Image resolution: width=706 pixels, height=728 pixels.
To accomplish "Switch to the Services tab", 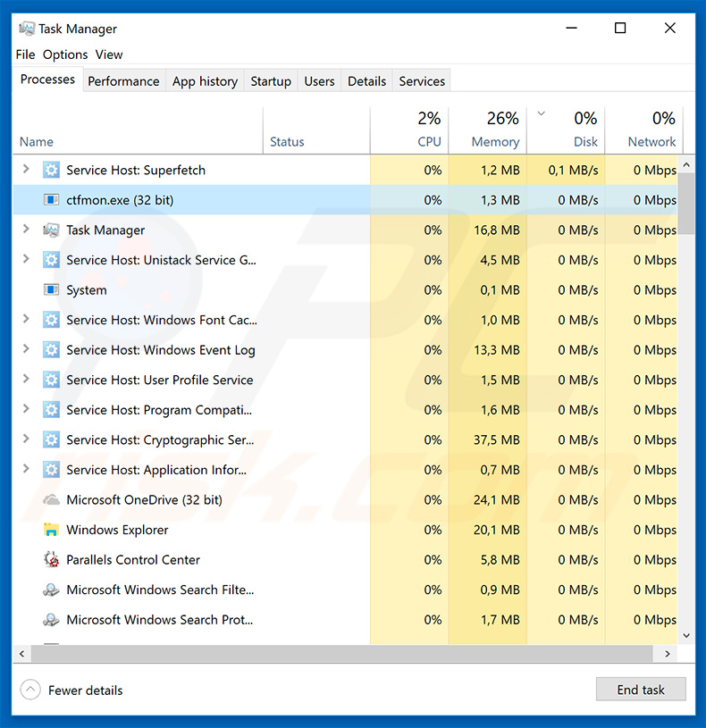I will tap(422, 81).
